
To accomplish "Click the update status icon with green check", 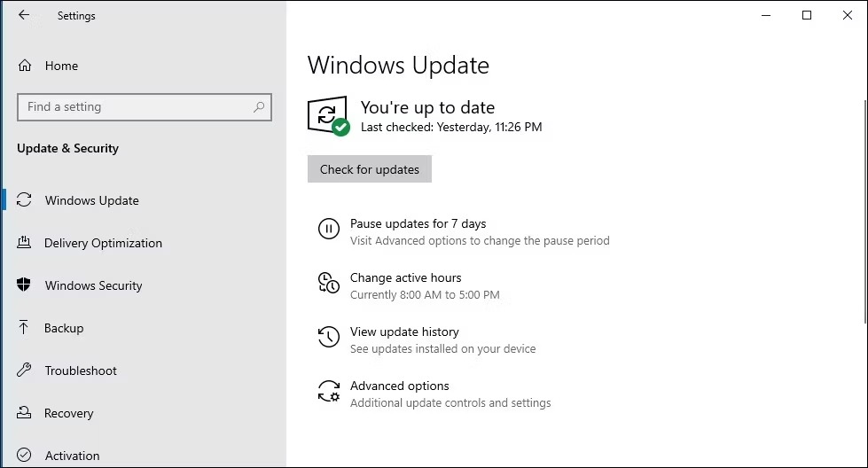I will 328,115.
